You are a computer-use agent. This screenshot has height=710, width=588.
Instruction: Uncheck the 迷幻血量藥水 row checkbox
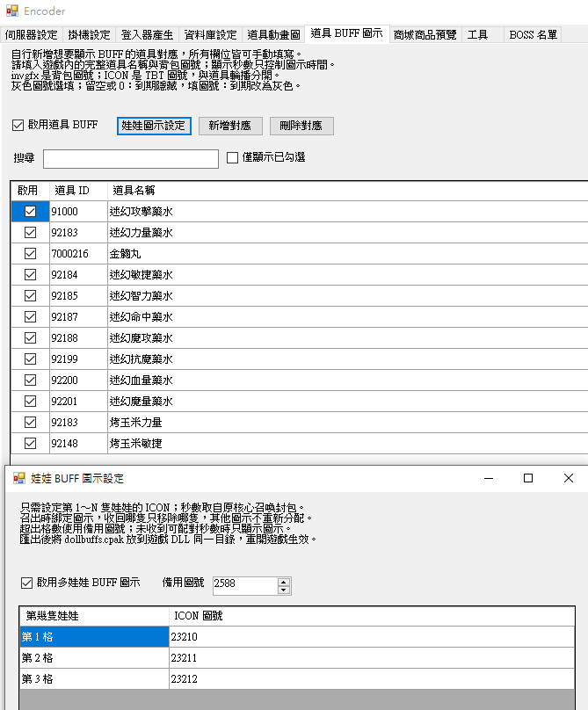(31, 380)
